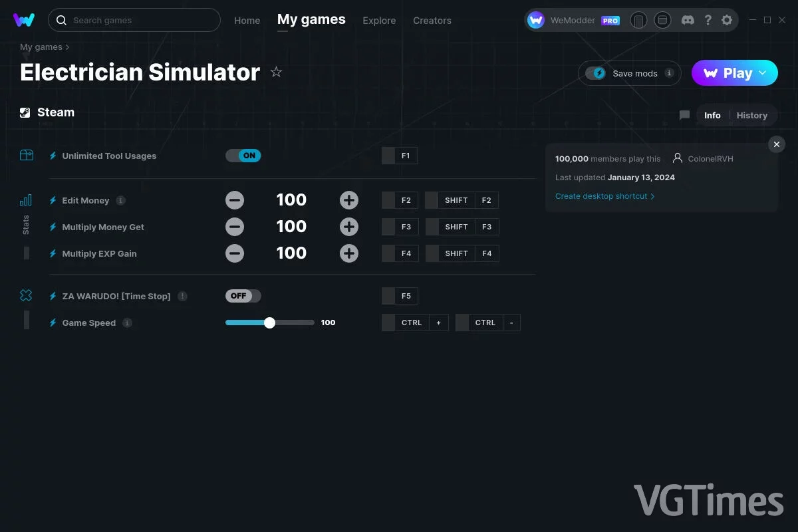Click the Electrician Simulator title
The image size is (798, 532).
pos(140,72)
